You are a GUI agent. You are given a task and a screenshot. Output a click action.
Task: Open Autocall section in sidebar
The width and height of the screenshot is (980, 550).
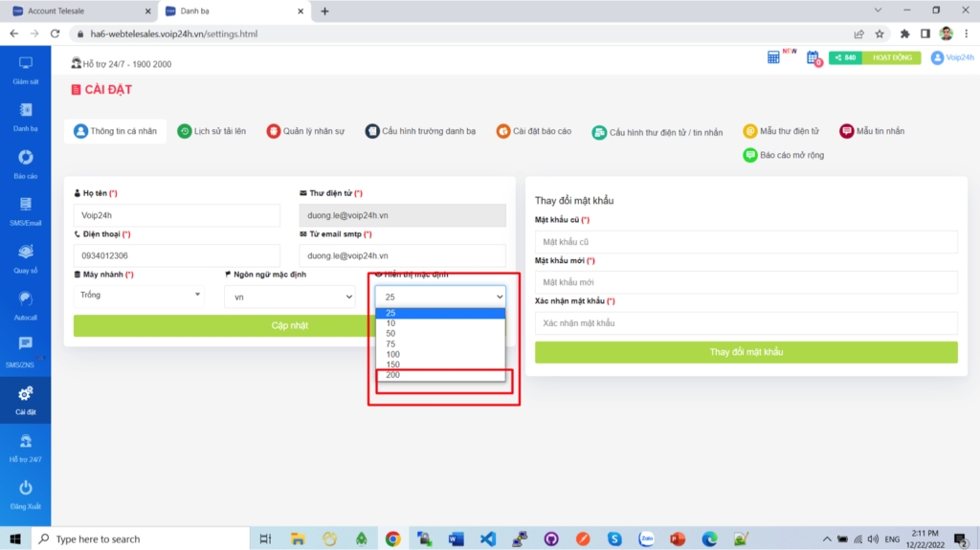[26, 300]
